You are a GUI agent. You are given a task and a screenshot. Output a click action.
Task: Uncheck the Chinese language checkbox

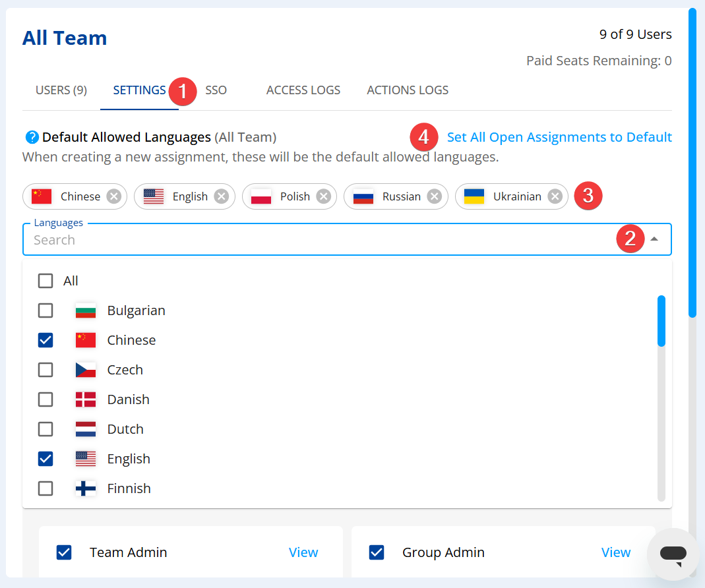(46, 340)
